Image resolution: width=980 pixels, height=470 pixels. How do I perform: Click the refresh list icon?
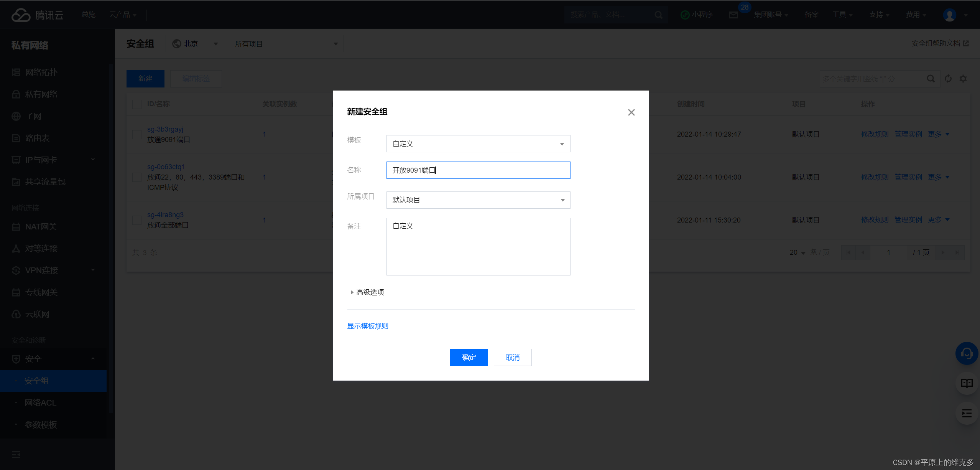click(948, 79)
